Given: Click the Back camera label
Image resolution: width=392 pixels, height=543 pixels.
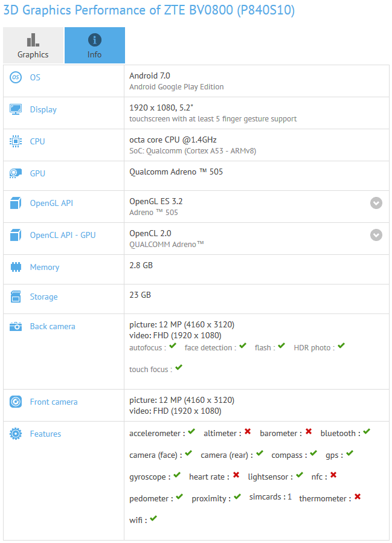Looking at the screenshot, I should coord(53,326).
